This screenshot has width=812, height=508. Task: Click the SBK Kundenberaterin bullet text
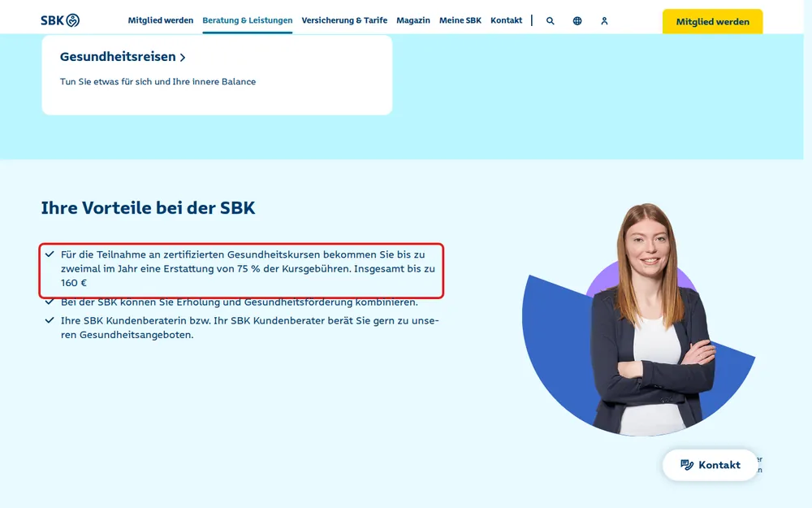pos(249,328)
